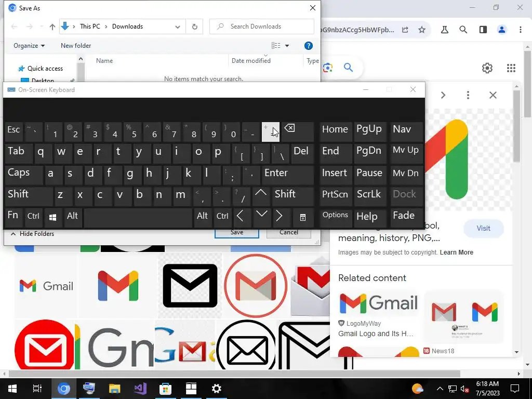Select Quick access in navigation tree
The width and height of the screenshot is (532, 399).
pos(41,69)
